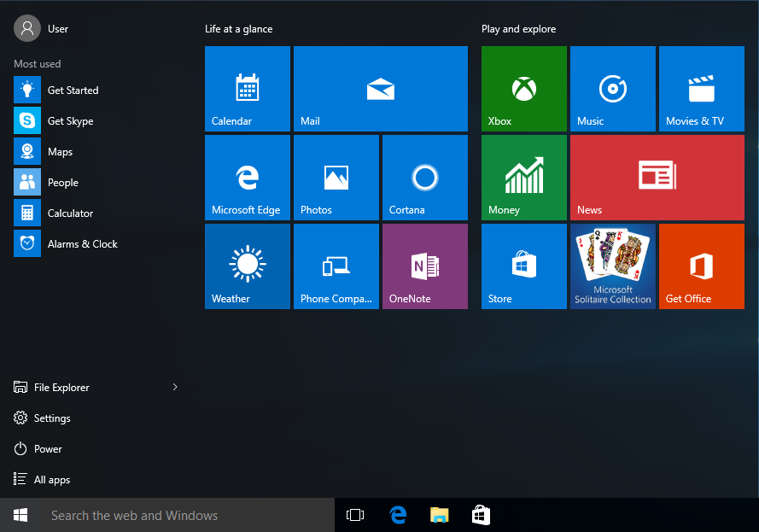Open the OneNote tile
This screenshot has width=759, height=532.
tap(424, 266)
